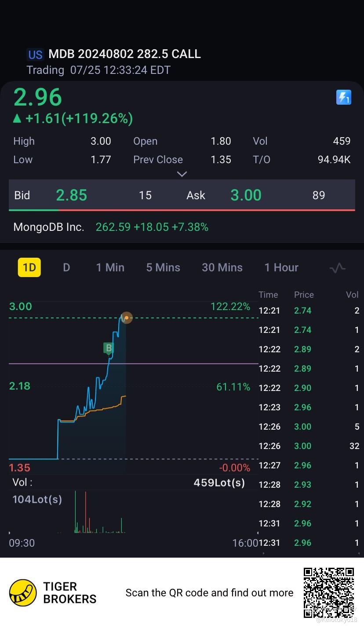Image resolution: width=364 pixels, height=628 pixels.
Task: Choose the 30 Mins chart interval
Action: tap(222, 267)
